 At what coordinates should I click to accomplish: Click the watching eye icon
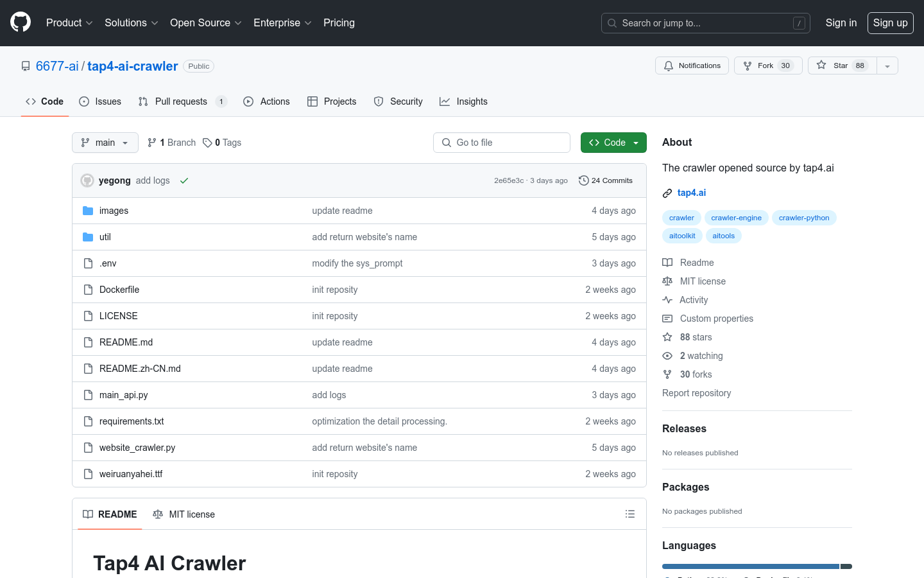667,355
